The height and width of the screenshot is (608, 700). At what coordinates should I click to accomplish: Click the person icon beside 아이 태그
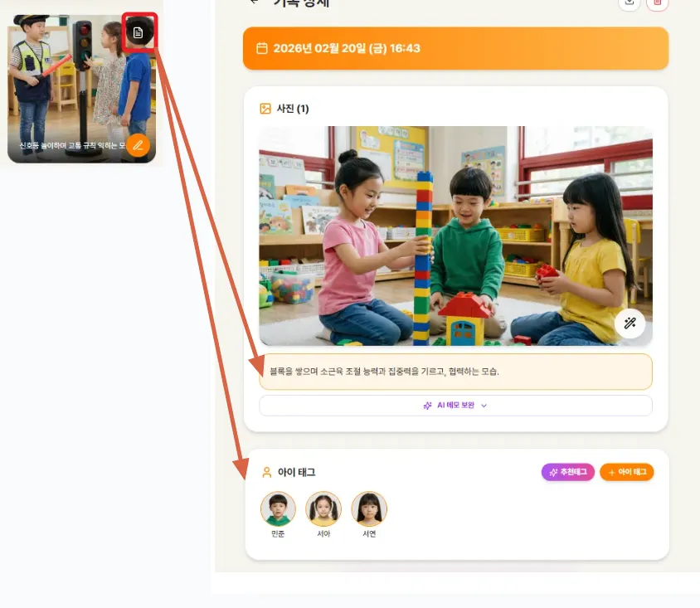coord(267,472)
